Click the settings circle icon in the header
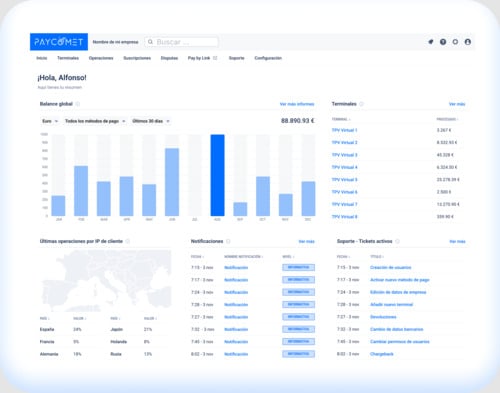500x393 pixels. tap(455, 42)
